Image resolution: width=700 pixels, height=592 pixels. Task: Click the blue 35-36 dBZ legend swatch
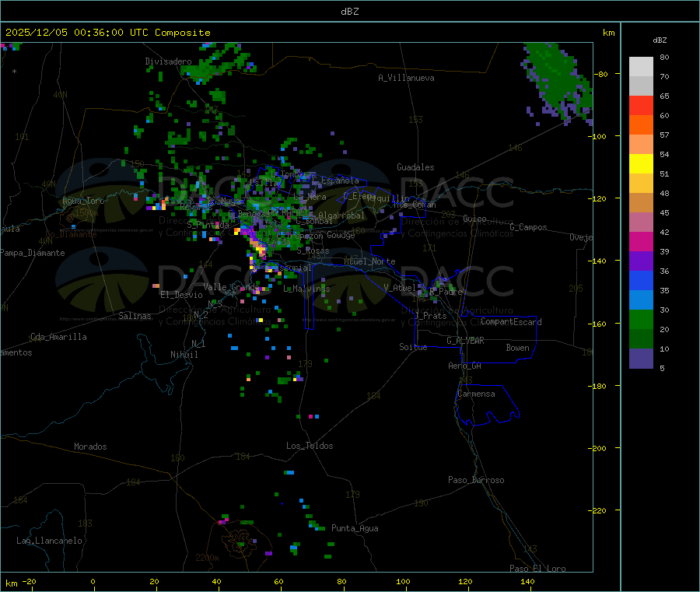click(x=641, y=280)
